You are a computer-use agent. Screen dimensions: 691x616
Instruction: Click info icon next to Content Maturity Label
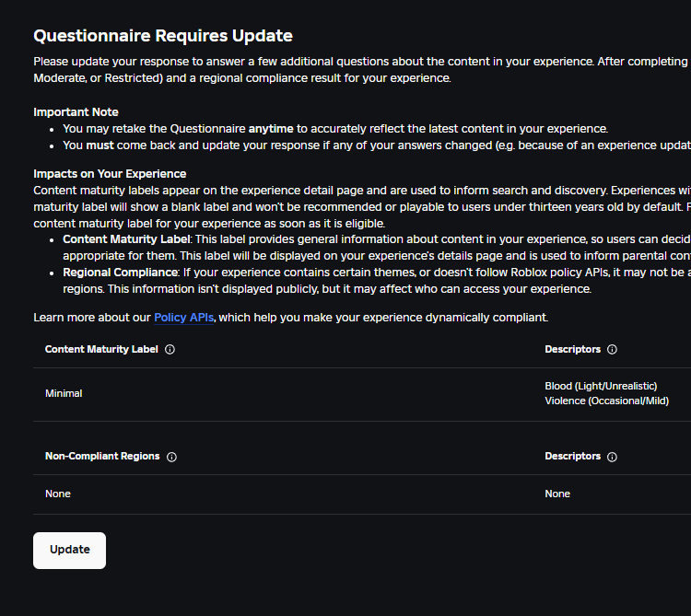pyautogui.click(x=170, y=349)
